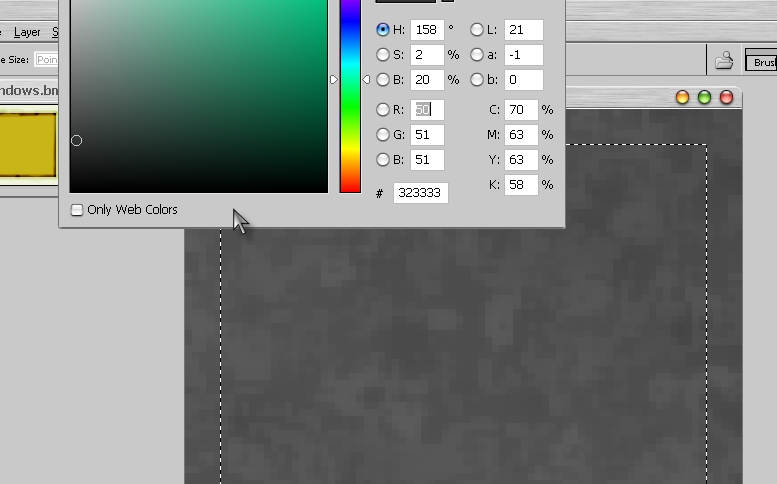Select the R red channel radio button
The width and height of the screenshot is (777, 484).
coord(383,110)
